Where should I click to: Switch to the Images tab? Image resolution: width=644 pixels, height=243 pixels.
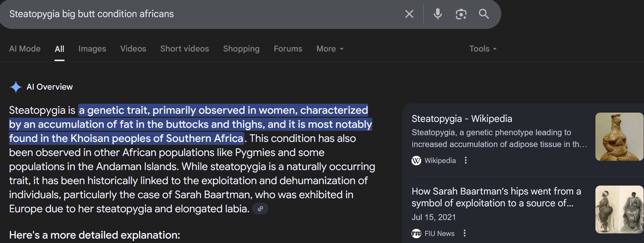pyautogui.click(x=92, y=49)
